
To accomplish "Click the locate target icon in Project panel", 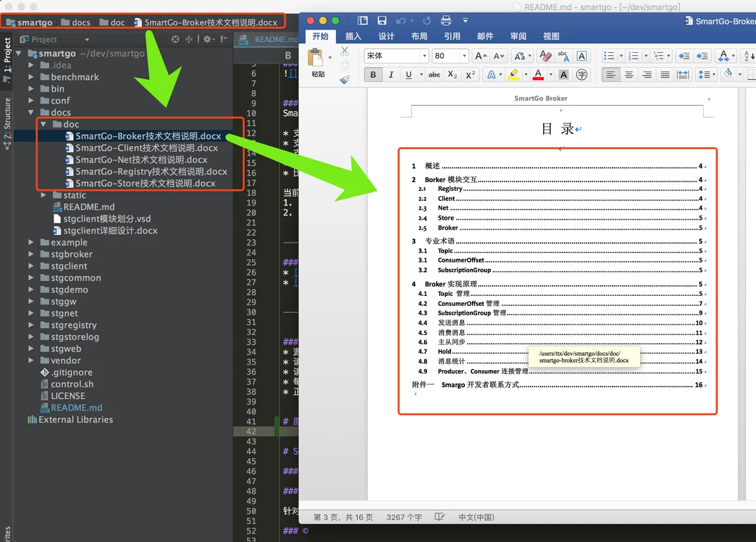I will (176, 39).
